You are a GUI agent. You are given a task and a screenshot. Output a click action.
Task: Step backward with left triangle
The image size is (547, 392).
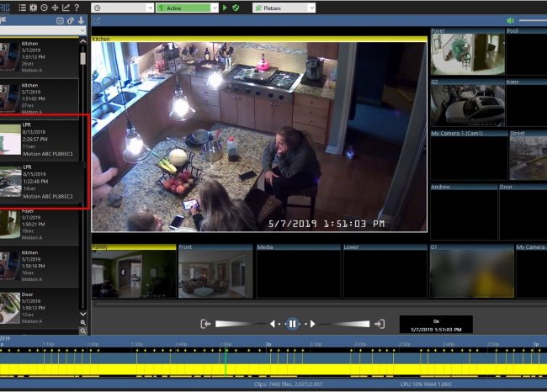(x=272, y=324)
